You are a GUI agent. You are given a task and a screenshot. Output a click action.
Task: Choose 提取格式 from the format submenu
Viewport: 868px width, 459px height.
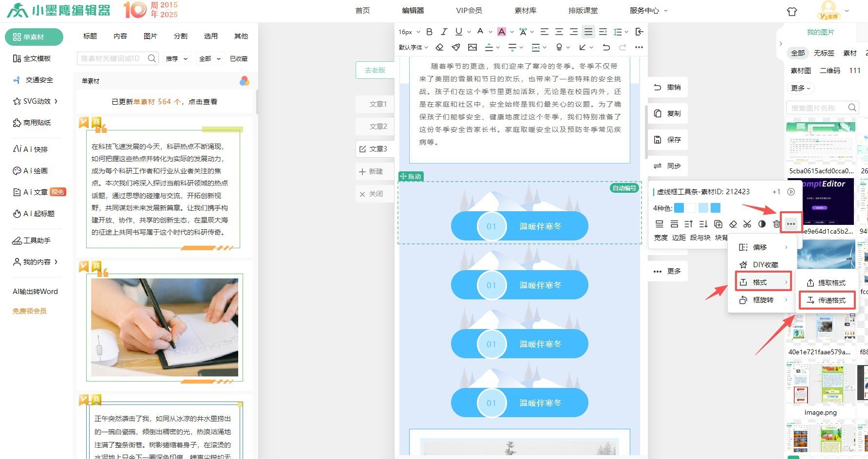click(x=827, y=283)
